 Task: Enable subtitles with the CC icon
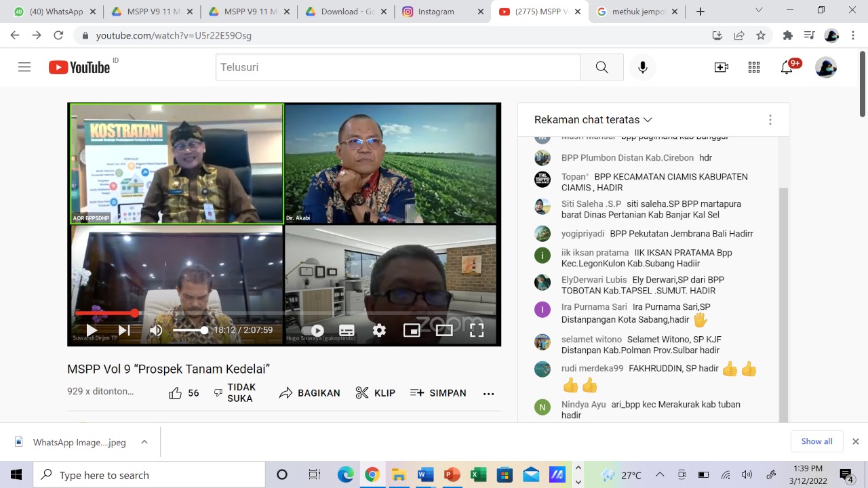(x=347, y=330)
